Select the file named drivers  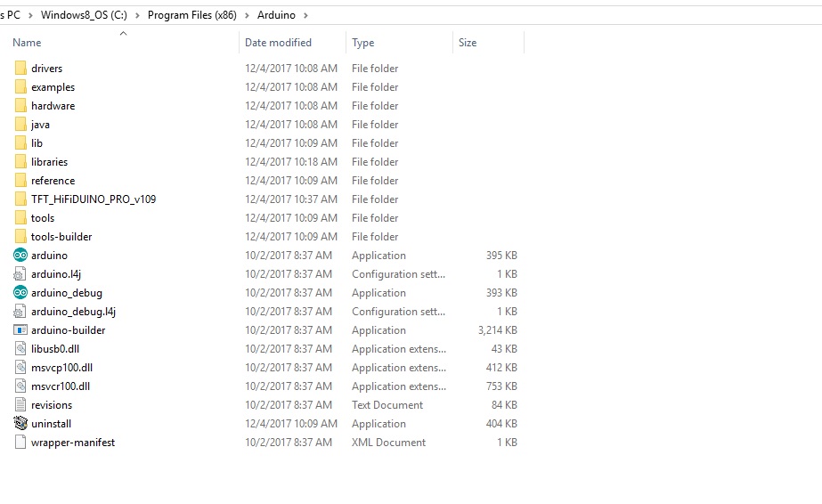(x=46, y=68)
